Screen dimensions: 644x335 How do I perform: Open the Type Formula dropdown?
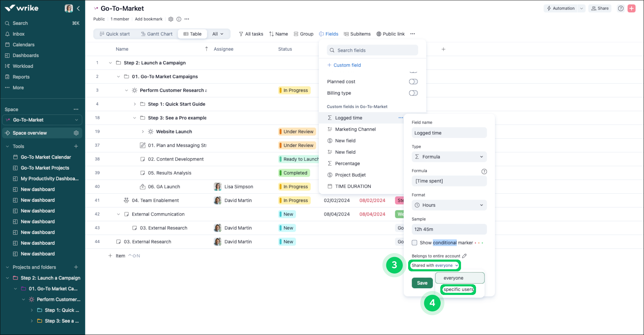pyautogui.click(x=449, y=157)
